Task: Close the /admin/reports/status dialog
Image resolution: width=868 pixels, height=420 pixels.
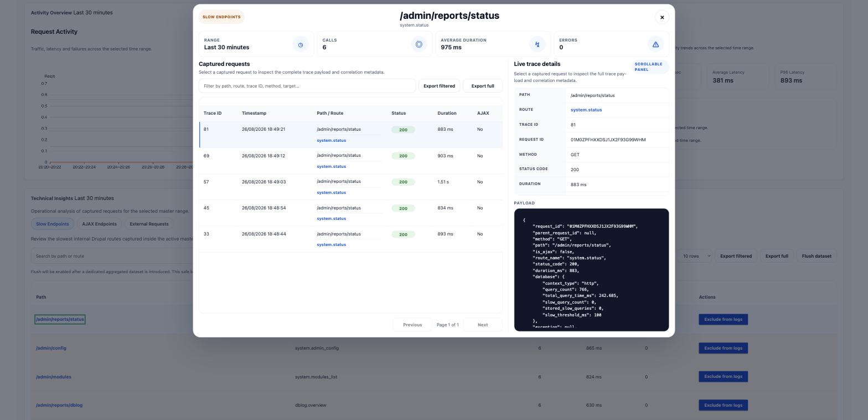Action: (662, 17)
